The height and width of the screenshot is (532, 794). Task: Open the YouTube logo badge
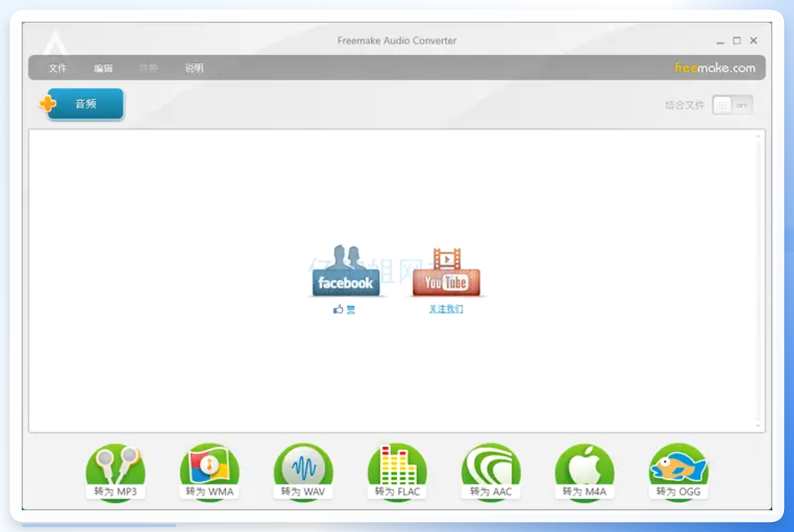pos(446,272)
